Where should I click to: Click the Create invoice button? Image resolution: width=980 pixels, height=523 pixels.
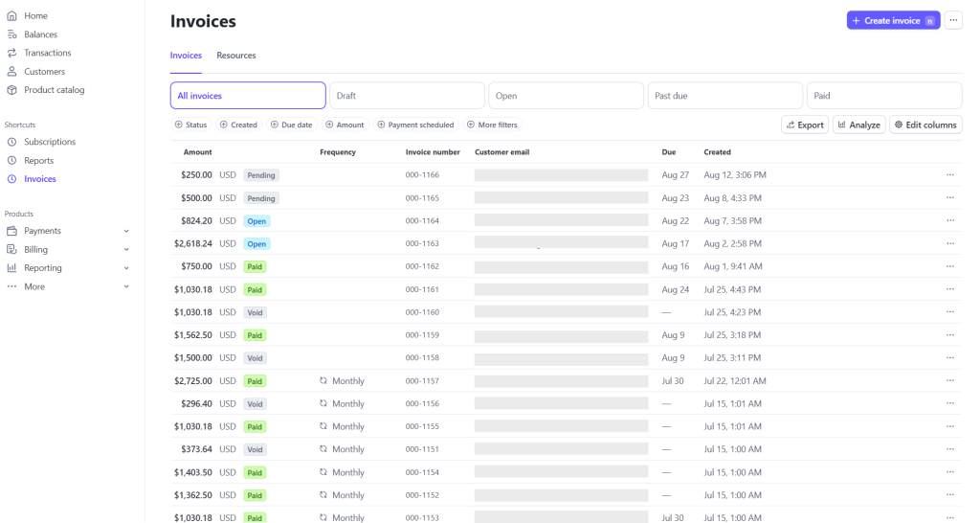coord(892,20)
